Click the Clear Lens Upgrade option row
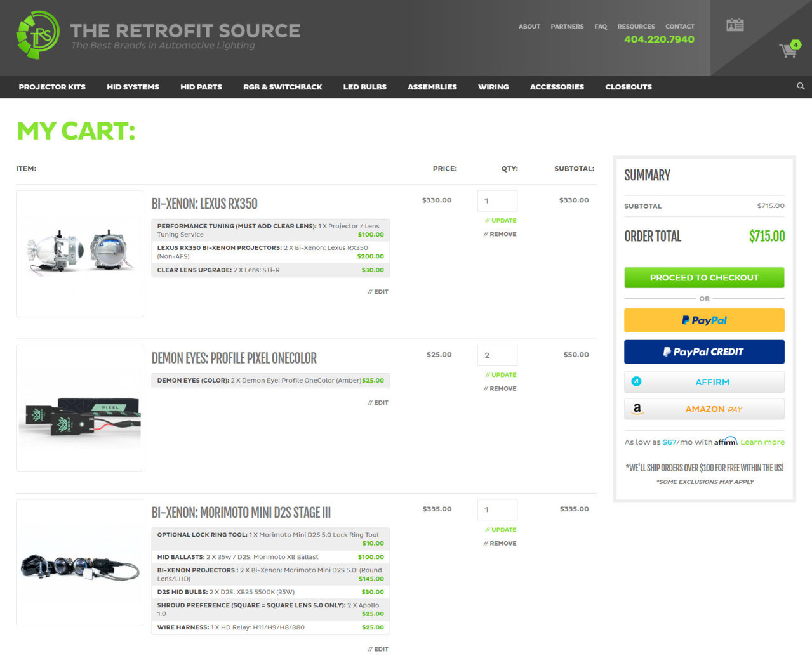 270,270
